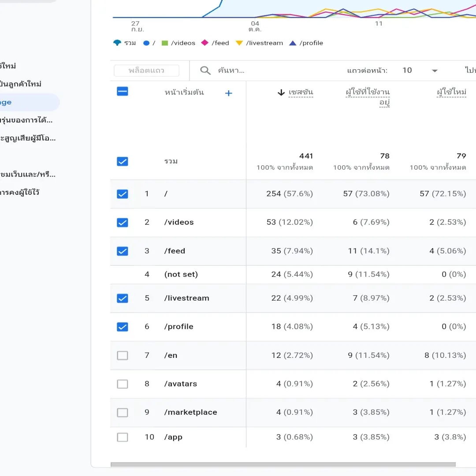Open the sidebar item ending in ชมเว็บและ/หรื...
The image size is (476, 476).
28,174
